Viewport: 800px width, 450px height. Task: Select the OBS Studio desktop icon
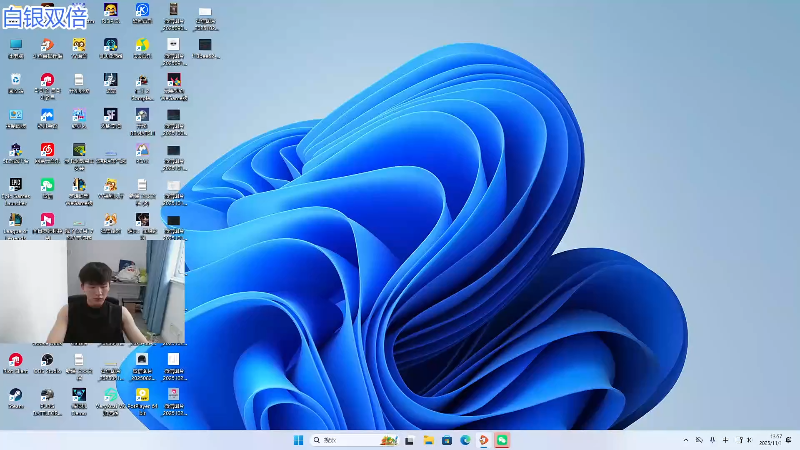47,360
